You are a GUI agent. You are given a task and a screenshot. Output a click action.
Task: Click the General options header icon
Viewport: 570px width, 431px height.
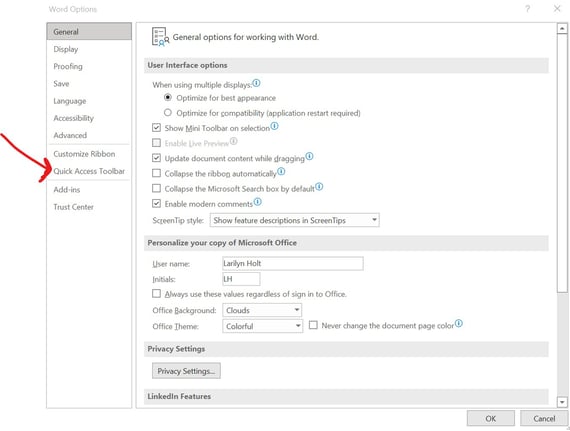click(160, 37)
